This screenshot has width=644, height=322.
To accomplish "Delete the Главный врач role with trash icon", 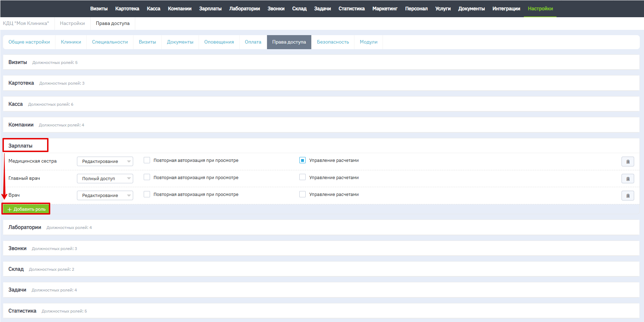I will pos(627,179).
